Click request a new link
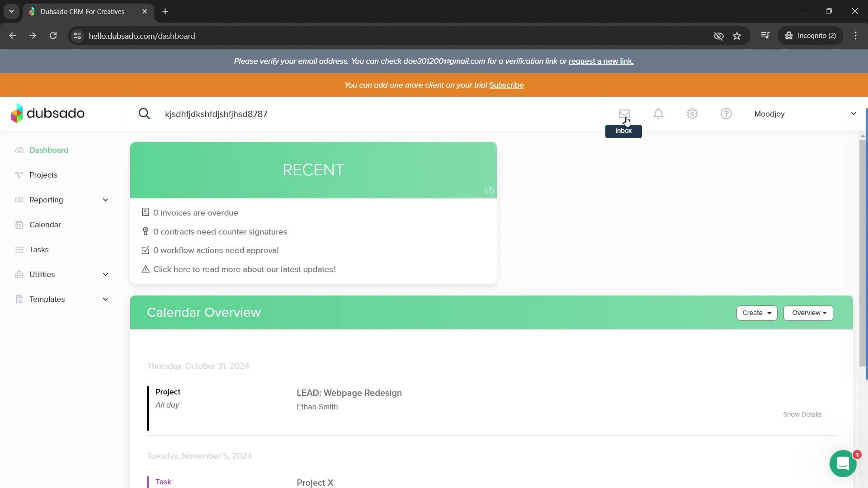868x488 pixels. (601, 61)
